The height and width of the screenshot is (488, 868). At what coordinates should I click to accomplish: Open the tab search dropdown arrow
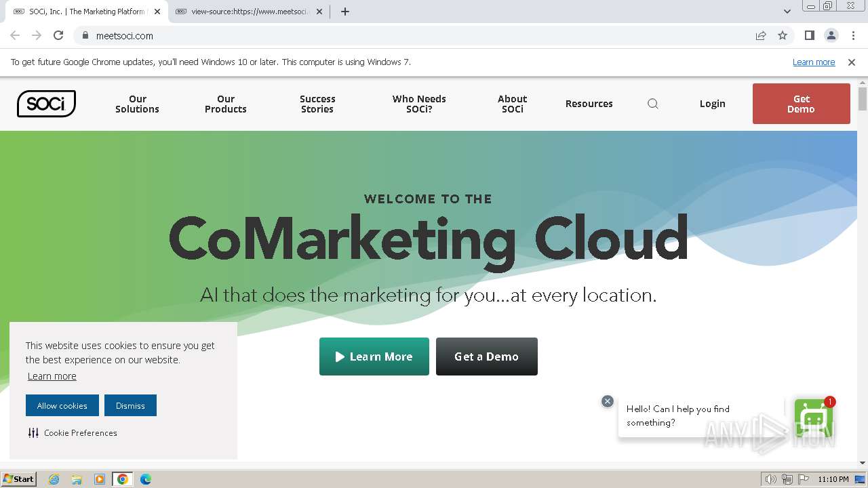pyautogui.click(x=787, y=12)
